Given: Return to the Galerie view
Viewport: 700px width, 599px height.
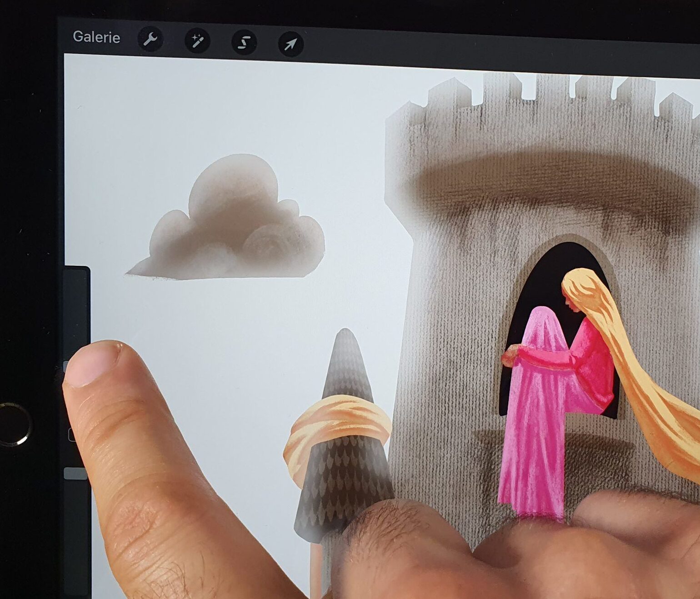Looking at the screenshot, I should [96, 37].
